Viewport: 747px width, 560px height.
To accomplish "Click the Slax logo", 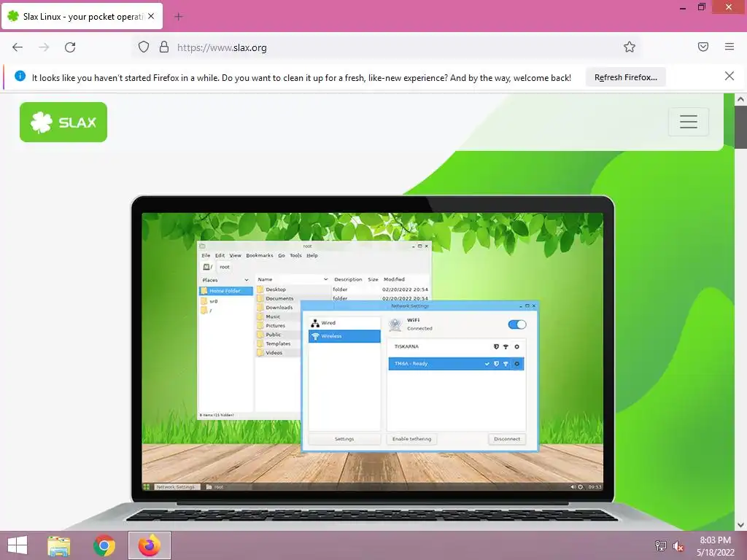I will [63, 122].
